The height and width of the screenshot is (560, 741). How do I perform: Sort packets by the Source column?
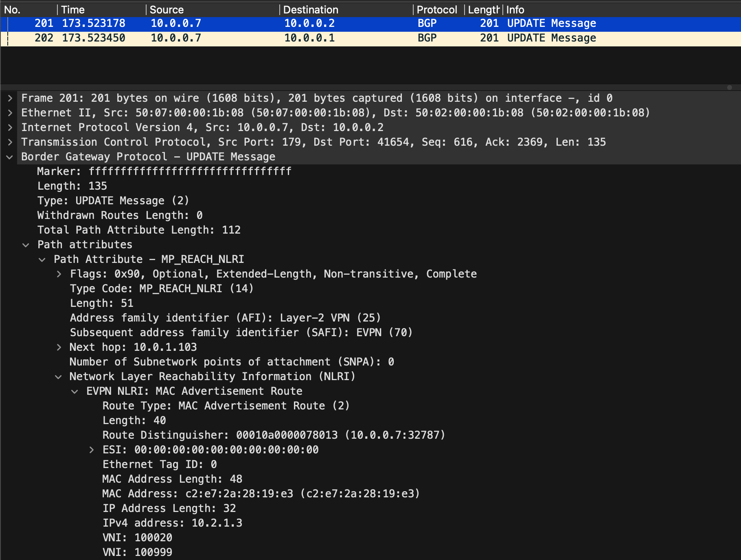coord(213,10)
